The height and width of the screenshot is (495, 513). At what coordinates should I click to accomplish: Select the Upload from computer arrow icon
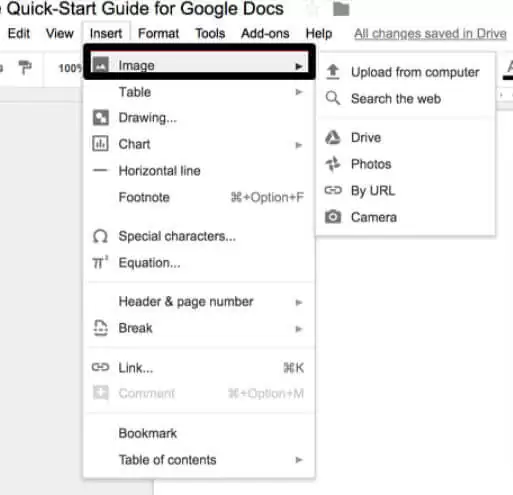tap(333, 72)
